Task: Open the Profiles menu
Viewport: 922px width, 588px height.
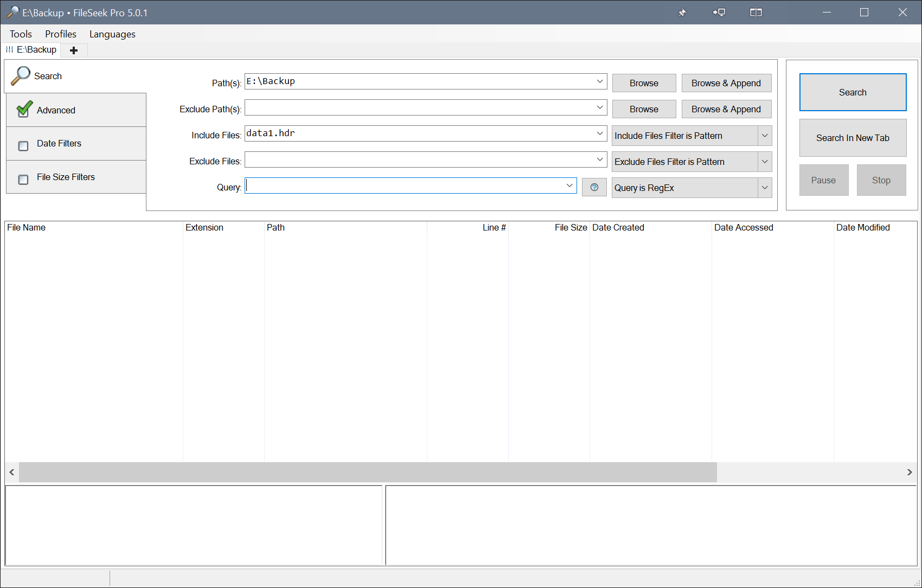Action: [60, 34]
